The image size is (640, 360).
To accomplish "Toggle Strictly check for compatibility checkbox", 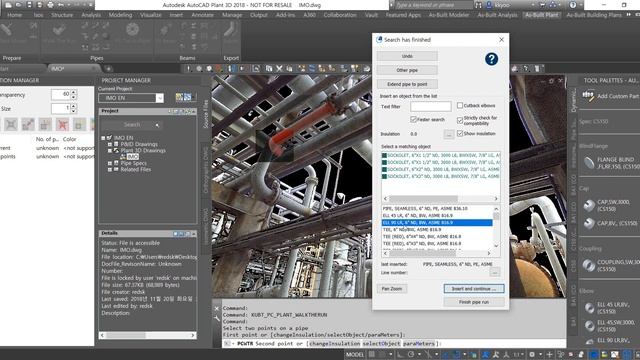I will click(460, 120).
